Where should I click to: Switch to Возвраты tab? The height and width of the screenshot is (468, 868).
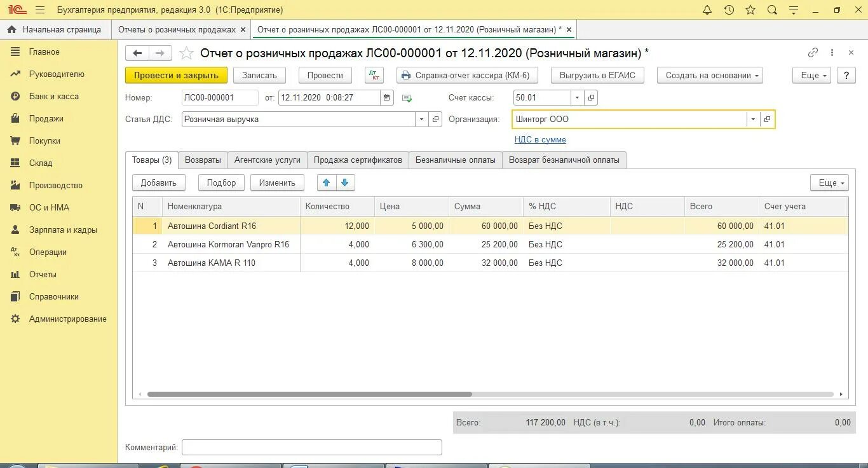point(203,160)
